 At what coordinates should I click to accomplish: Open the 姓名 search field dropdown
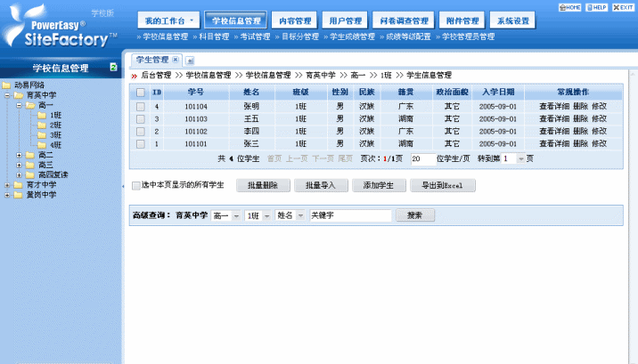point(300,216)
